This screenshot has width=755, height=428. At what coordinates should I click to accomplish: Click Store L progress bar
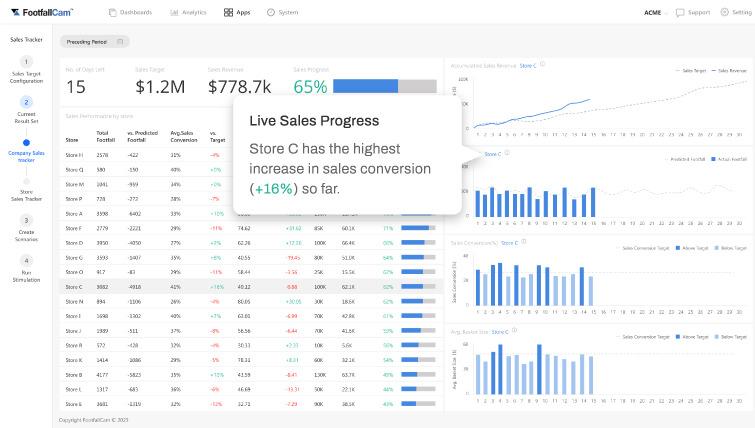pyautogui.click(x=418, y=389)
